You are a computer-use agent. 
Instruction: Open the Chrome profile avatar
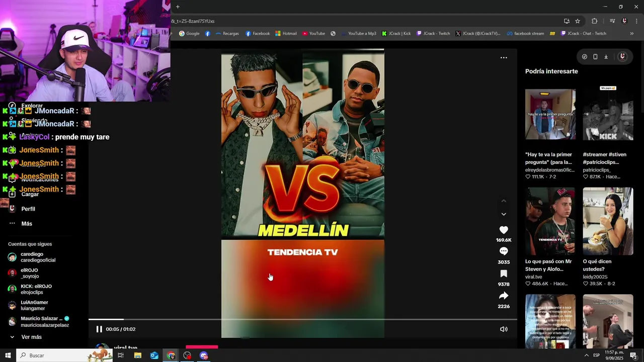pos(624,21)
